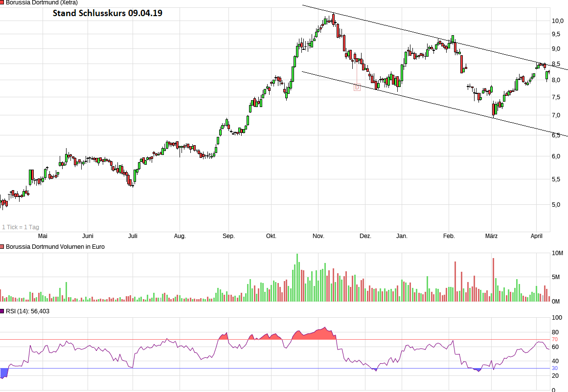
Task: Click the '1 Tick = 1 Tag' note
Action: 20,227
